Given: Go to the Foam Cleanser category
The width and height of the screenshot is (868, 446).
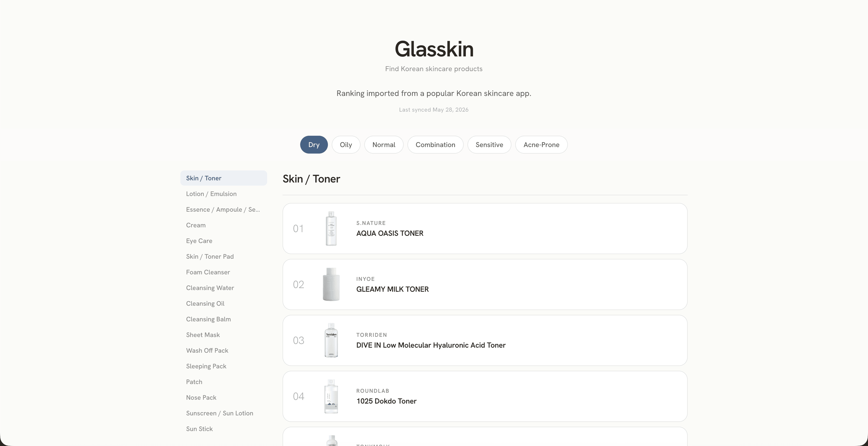Looking at the screenshot, I should coord(224,272).
